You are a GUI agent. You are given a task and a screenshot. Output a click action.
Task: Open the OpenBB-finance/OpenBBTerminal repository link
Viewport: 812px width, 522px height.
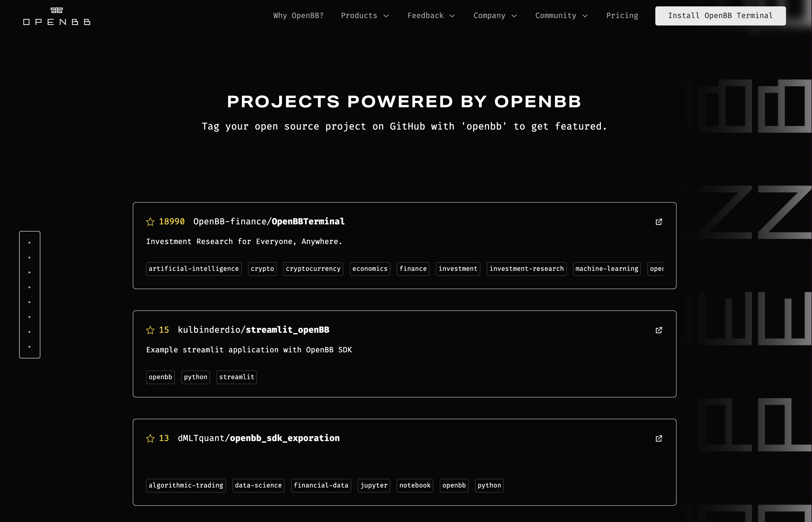pyautogui.click(x=269, y=221)
